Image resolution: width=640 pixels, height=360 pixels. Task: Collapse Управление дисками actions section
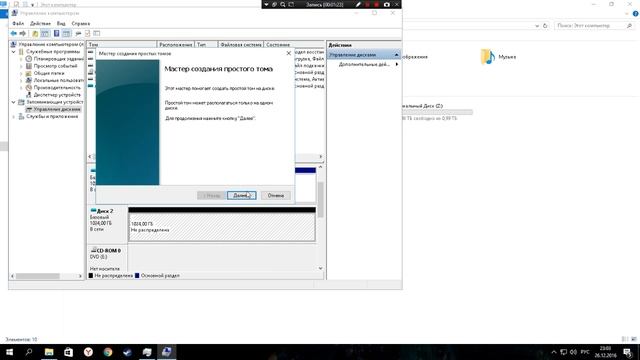coord(396,55)
